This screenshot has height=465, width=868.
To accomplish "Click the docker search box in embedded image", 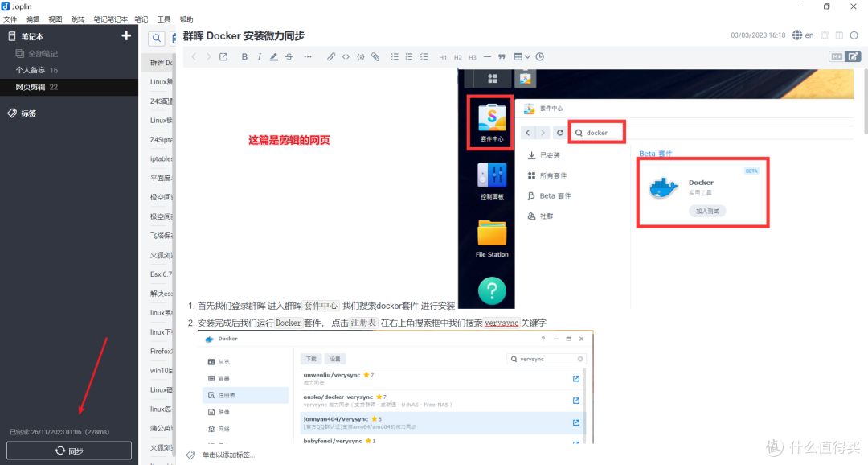I will pyautogui.click(x=596, y=133).
